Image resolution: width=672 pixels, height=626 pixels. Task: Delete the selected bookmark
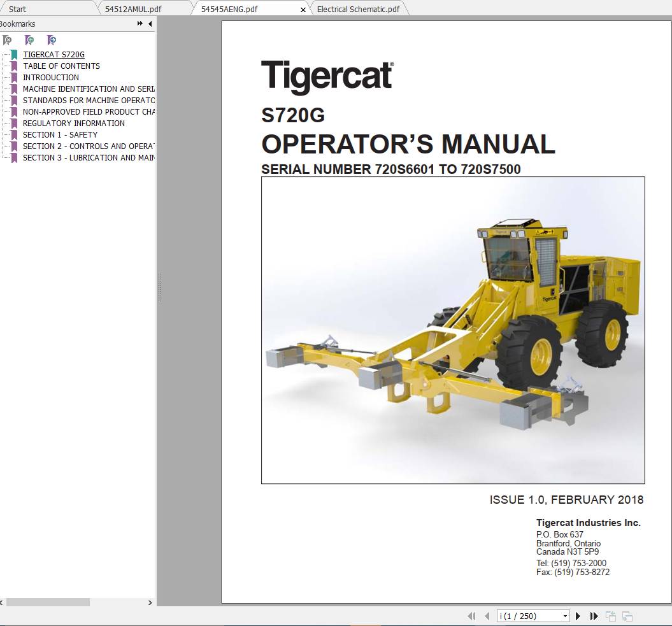[8, 39]
